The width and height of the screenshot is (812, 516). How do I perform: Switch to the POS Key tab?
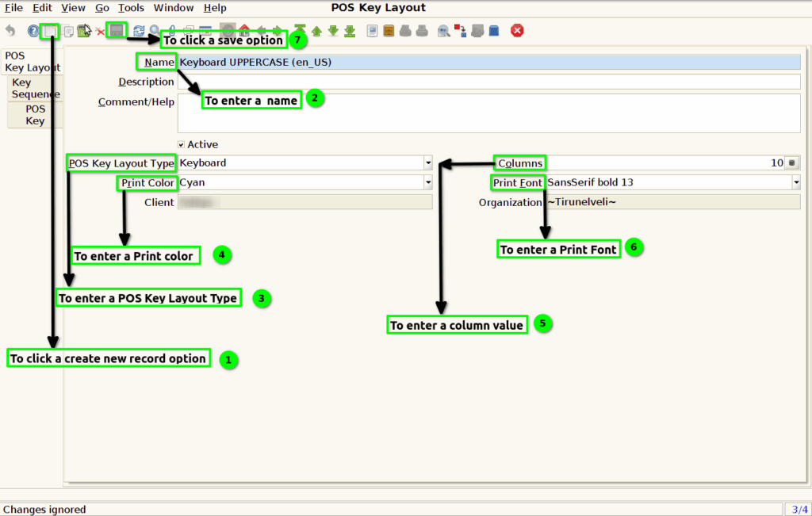(x=35, y=115)
